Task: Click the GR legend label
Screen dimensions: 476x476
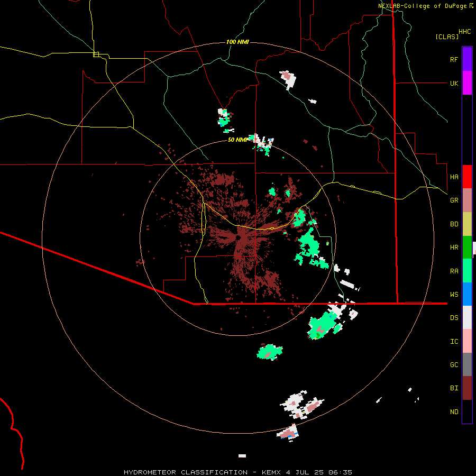Action: [454, 200]
